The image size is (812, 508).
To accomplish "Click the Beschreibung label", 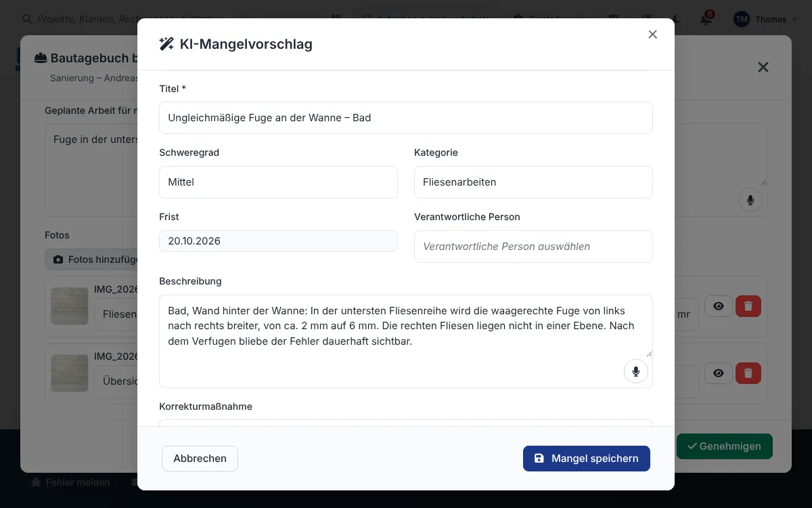I will [190, 281].
